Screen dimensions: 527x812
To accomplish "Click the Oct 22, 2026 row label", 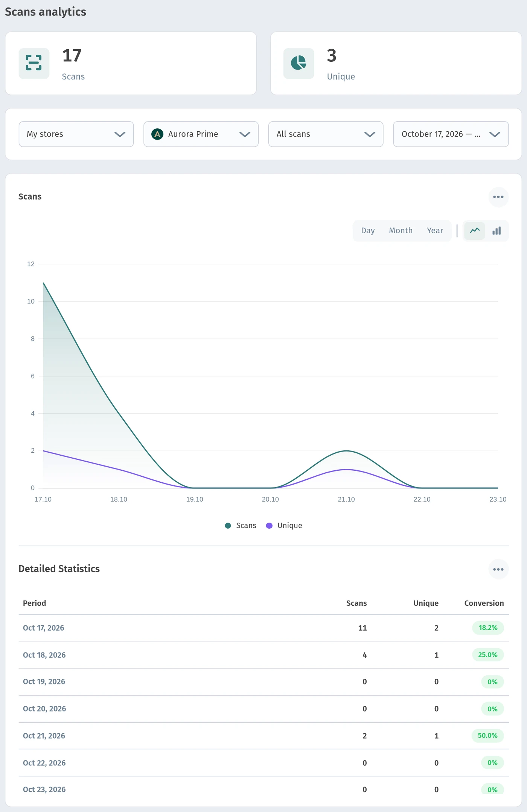I will [x=44, y=763].
